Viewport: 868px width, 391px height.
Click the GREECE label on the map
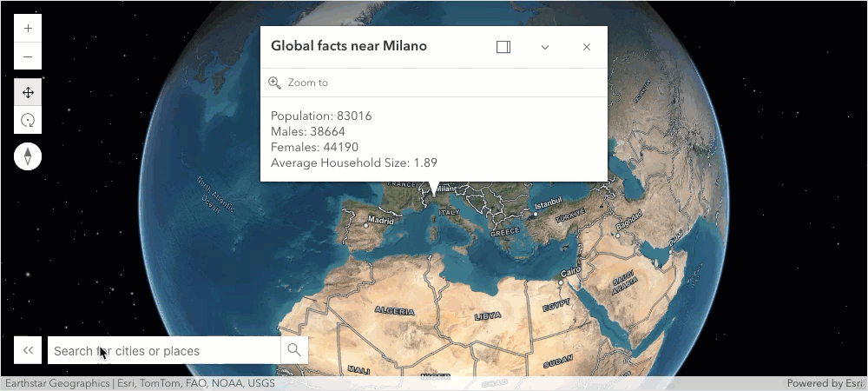505,231
